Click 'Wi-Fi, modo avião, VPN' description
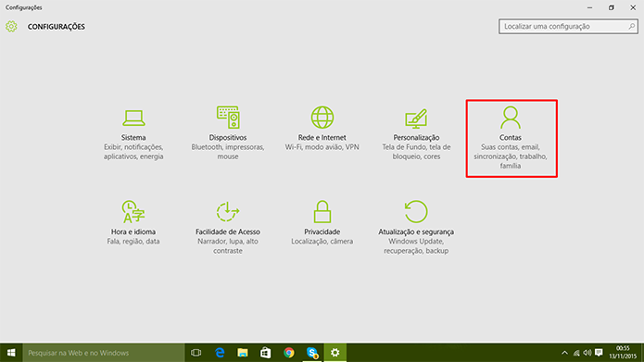The image size is (644, 362). 322,147
